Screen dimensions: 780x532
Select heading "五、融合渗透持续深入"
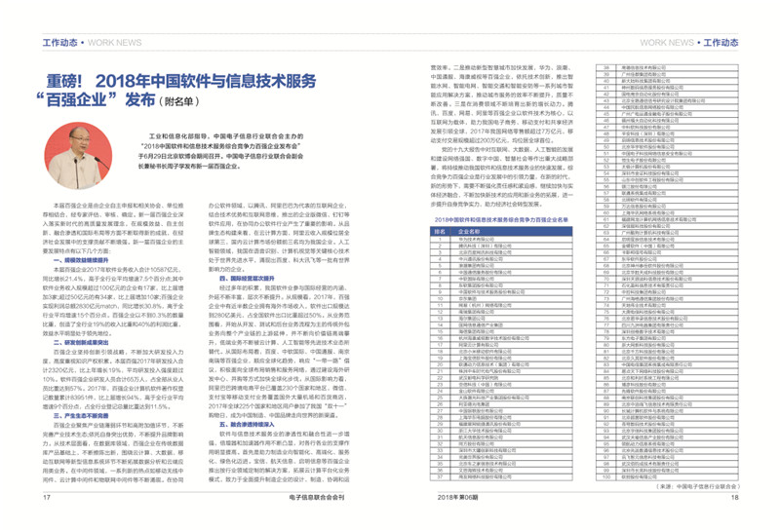coord(247,425)
